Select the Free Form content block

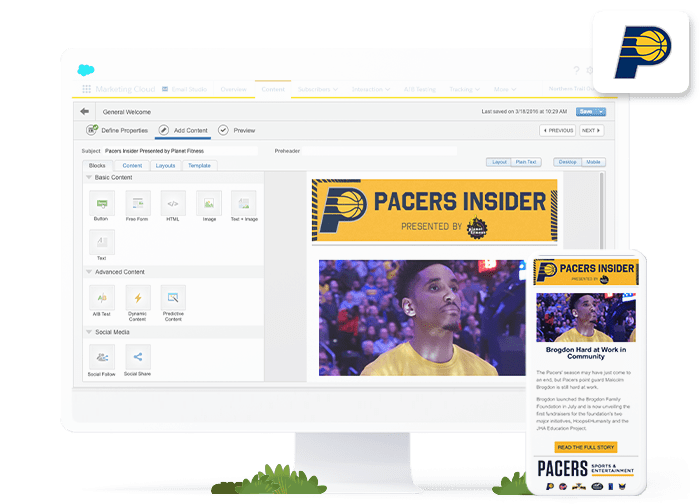click(138, 204)
